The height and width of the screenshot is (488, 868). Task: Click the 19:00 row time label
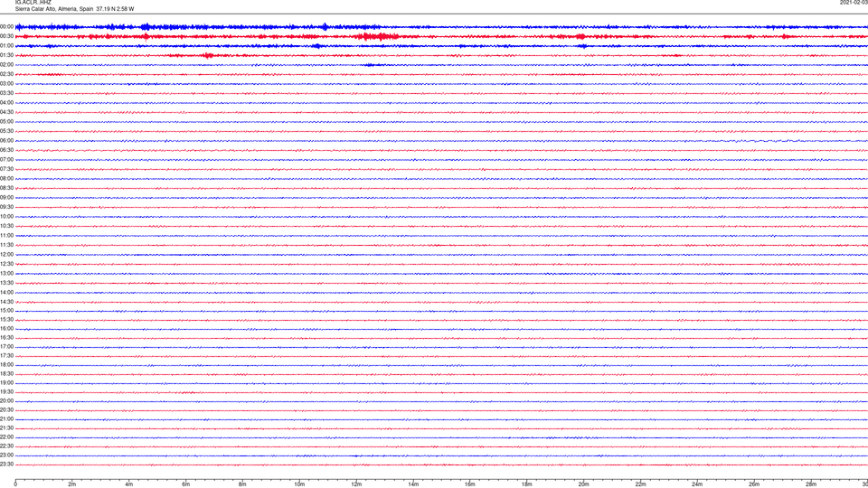pos(6,383)
